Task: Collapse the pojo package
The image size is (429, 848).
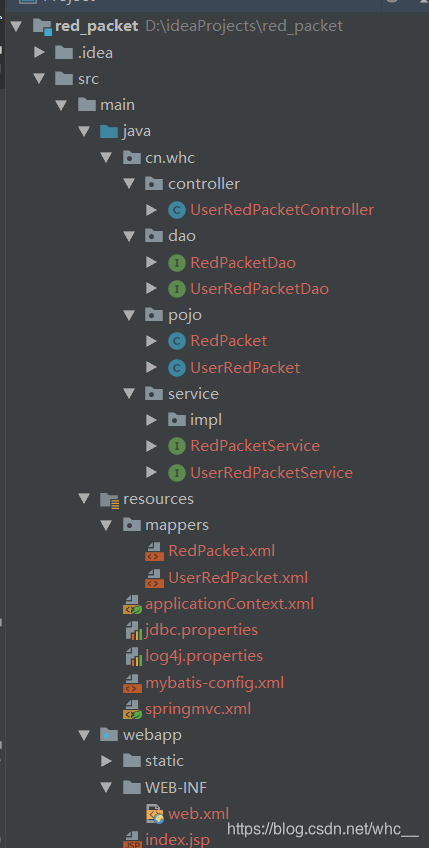Action: 129,315
